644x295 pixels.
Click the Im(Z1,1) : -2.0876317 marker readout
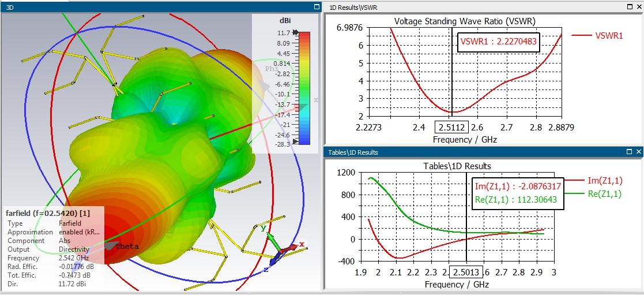[x=518, y=186]
